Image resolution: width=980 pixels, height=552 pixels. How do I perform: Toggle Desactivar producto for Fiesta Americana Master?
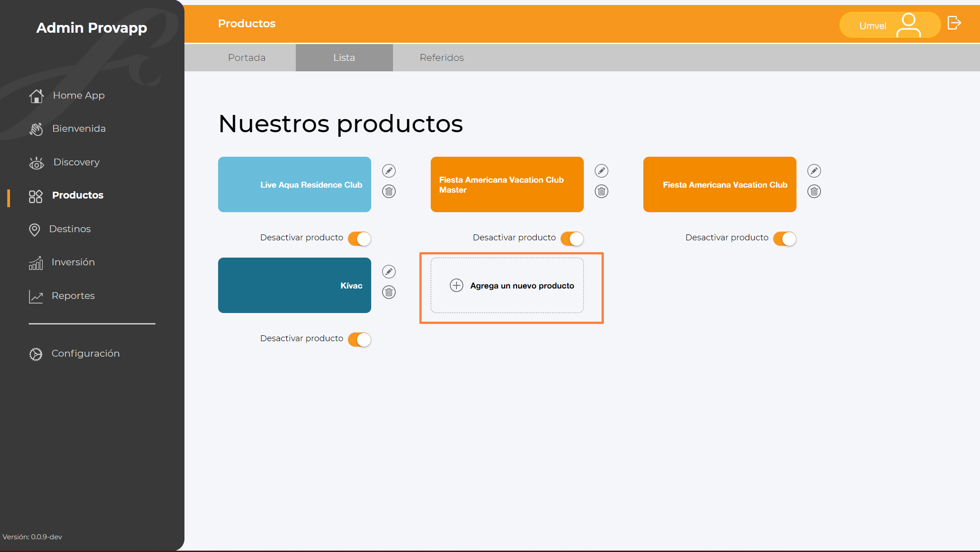572,239
